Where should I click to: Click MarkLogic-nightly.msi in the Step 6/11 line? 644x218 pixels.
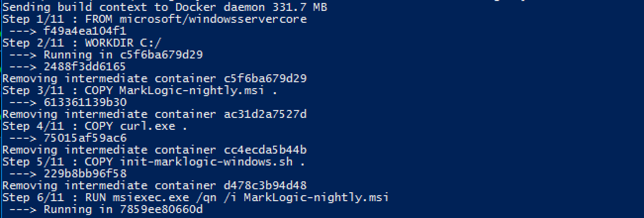(x=316, y=198)
